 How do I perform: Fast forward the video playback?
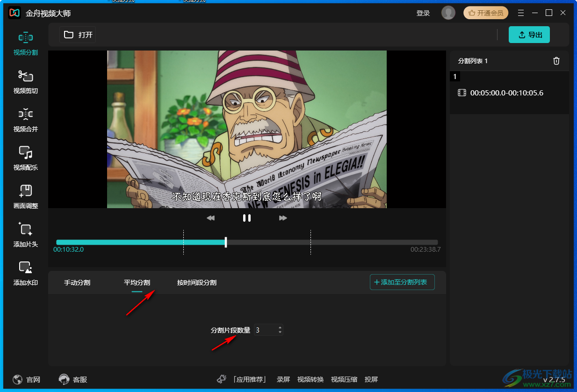coord(283,218)
